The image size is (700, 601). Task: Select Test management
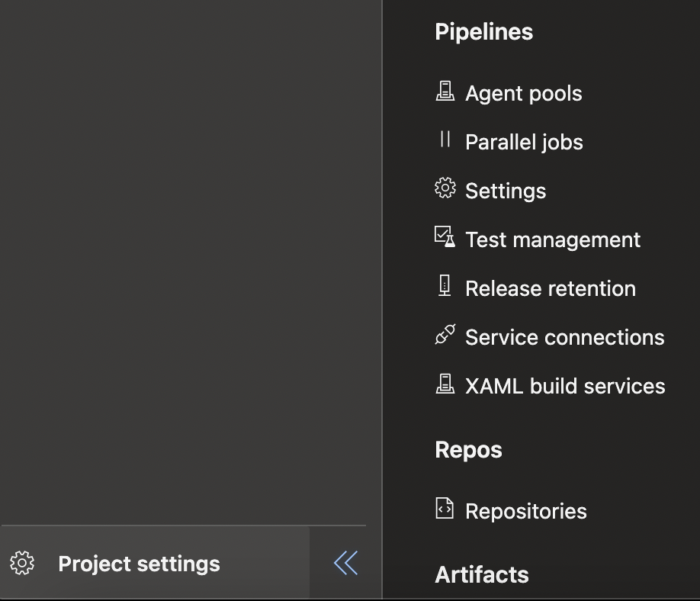[x=553, y=240]
